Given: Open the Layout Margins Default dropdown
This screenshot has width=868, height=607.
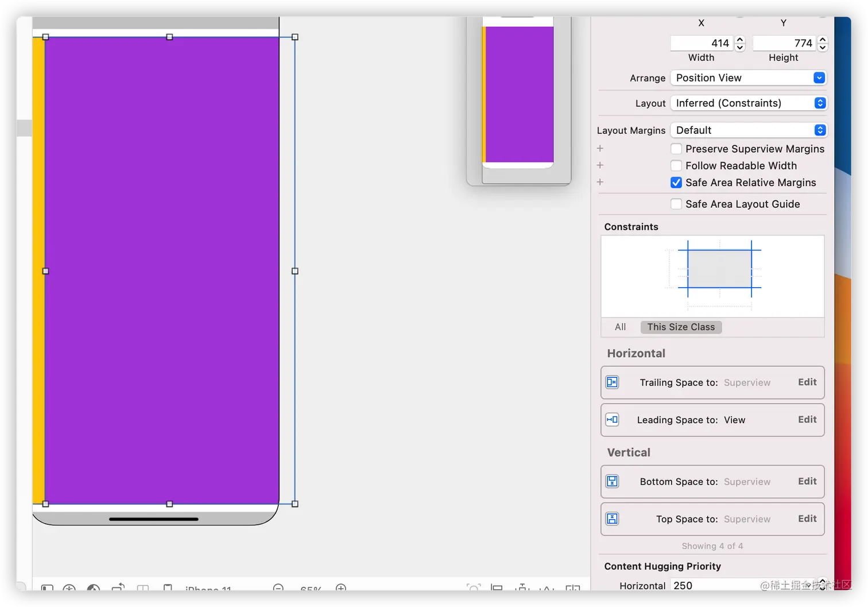Looking at the screenshot, I should tap(749, 130).
